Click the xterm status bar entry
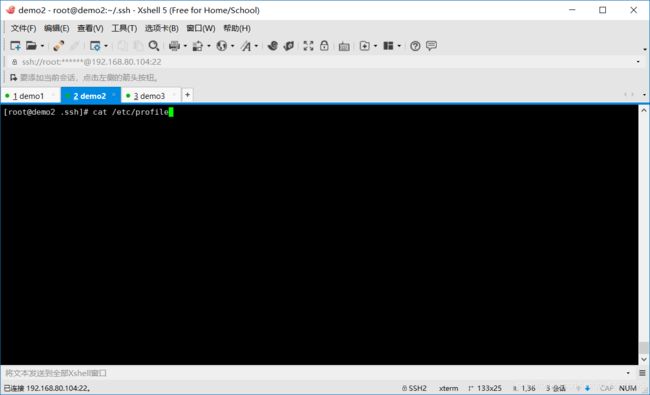650x395 pixels. 449,388
